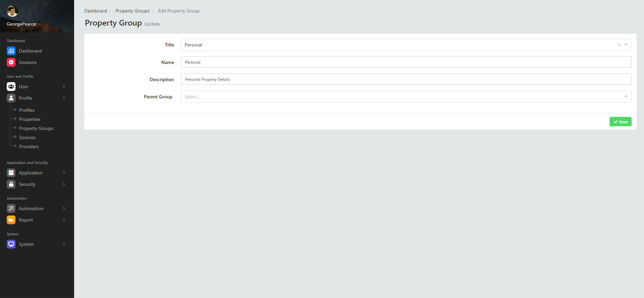Navigate to Property Groups breadcrumb link
This screenshot has height=298, width=644.
tap(132, 11)
